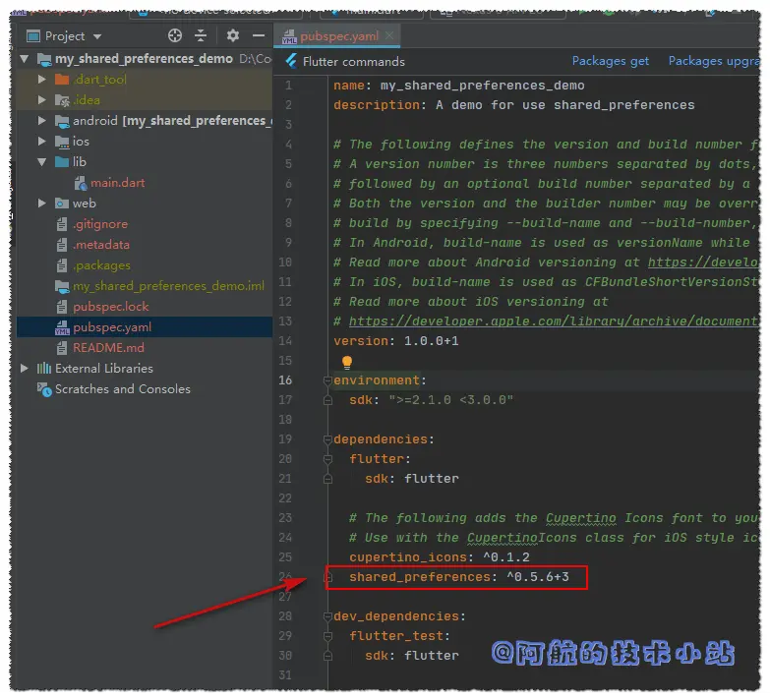The width and height of the screenshot is (770, 700).
Task: Collapse the lib folder
Action: point(41,161)
